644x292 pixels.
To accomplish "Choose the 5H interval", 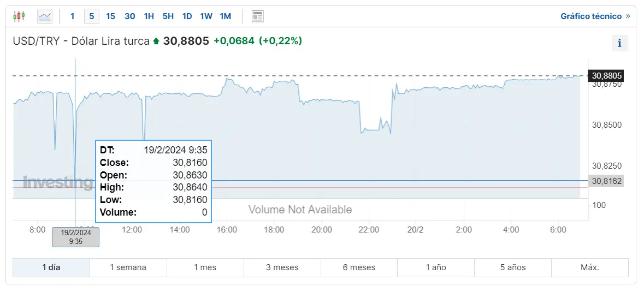I will (x=168, y=16).
